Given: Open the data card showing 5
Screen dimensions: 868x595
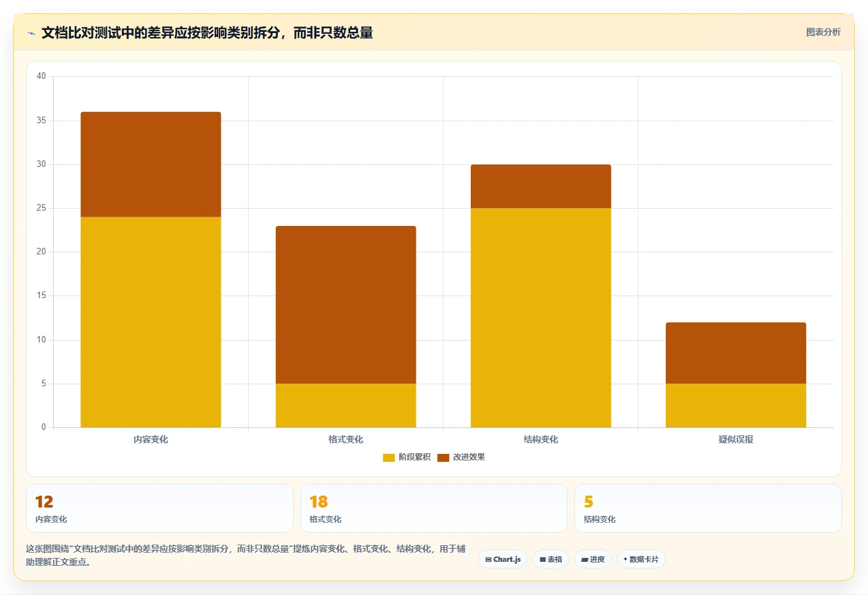Looking at the screenshot, I should (x=708, y=508).
